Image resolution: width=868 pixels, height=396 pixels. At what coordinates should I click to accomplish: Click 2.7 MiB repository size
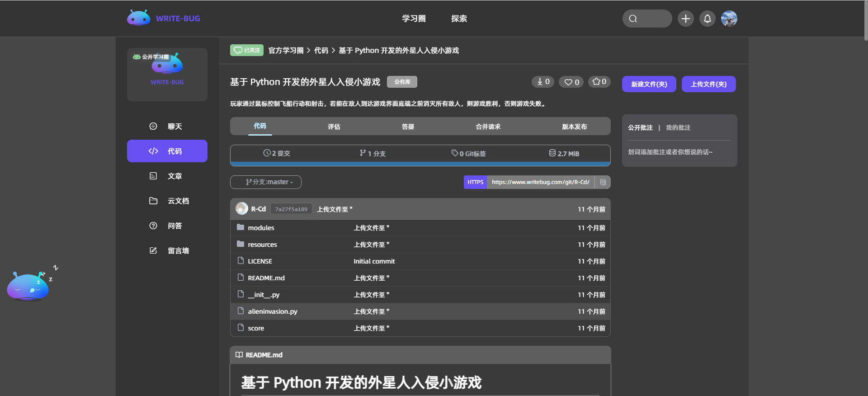tap(564, 153)
